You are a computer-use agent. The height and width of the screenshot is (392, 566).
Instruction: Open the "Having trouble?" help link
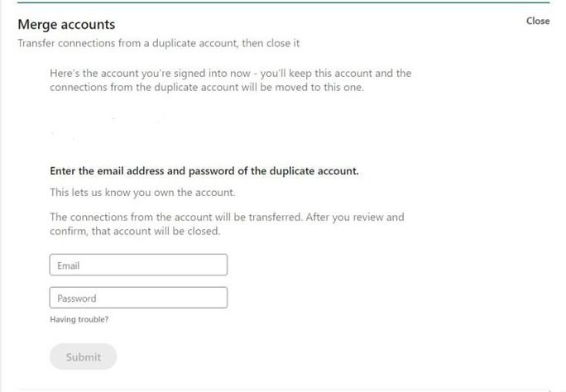click(79, 319)
